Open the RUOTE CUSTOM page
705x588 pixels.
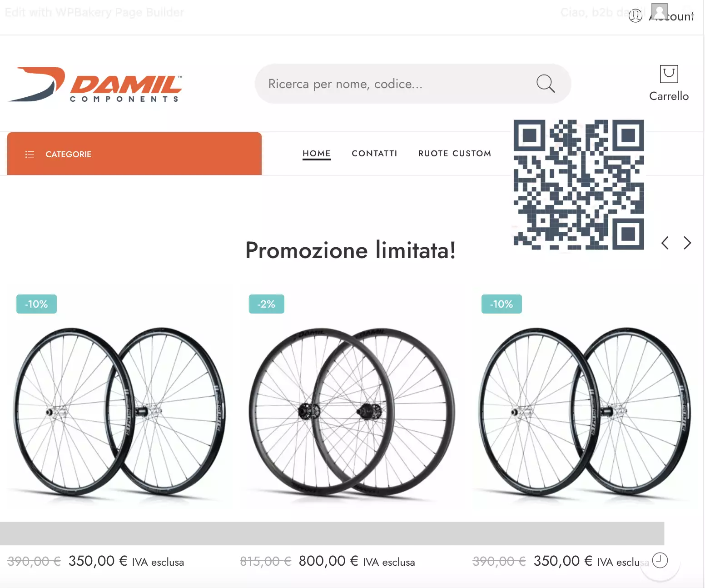[x=455, y=154]
